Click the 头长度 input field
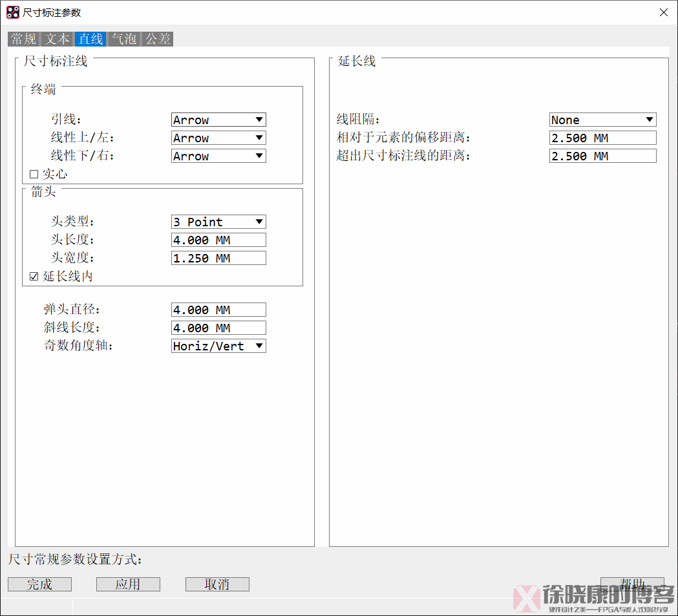 tap(218, 240)
